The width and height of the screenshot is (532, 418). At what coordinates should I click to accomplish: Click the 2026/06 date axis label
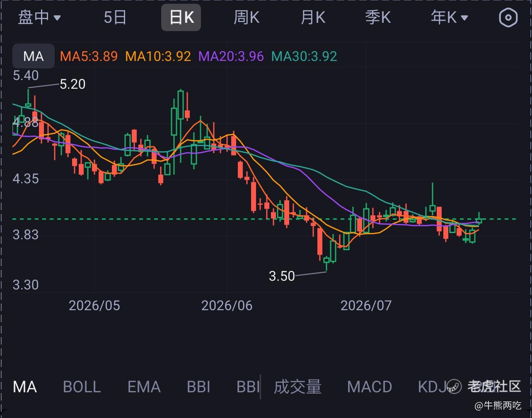pyautogui.click(x=227, y=306)
